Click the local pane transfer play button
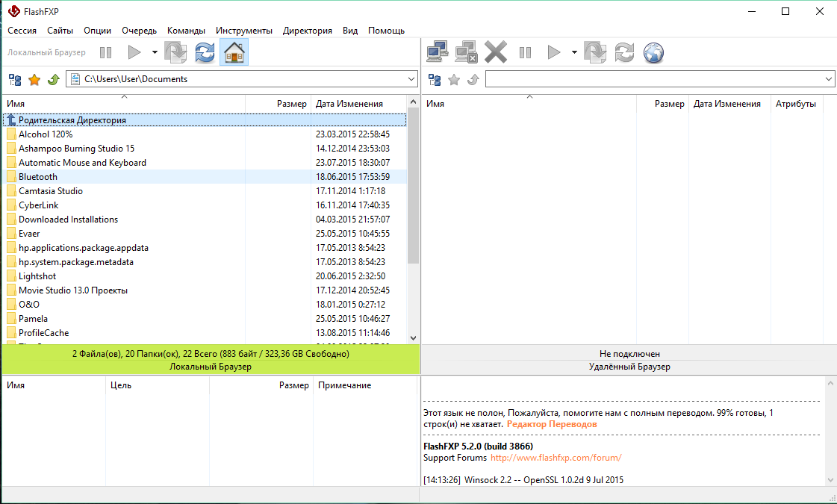Screen dimensions: 837x504 pyautogui.click(x=134, y=52)
